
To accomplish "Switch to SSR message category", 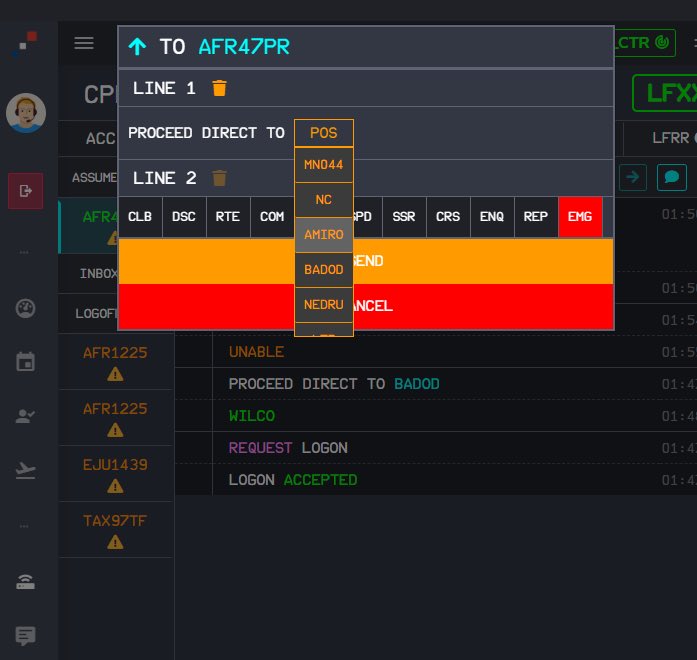I will point(404,217).
